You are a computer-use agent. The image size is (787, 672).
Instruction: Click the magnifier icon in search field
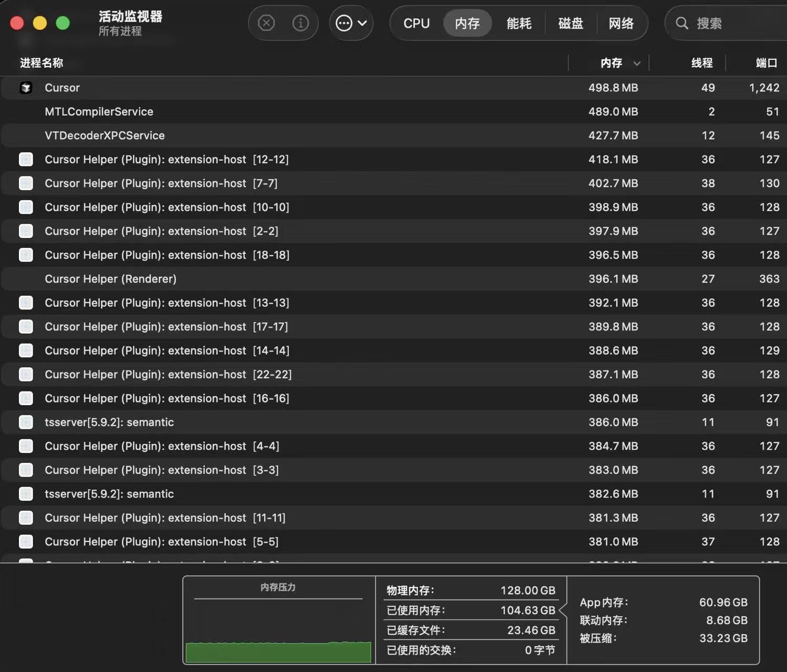pyautogui.click(x=682, y=23)
